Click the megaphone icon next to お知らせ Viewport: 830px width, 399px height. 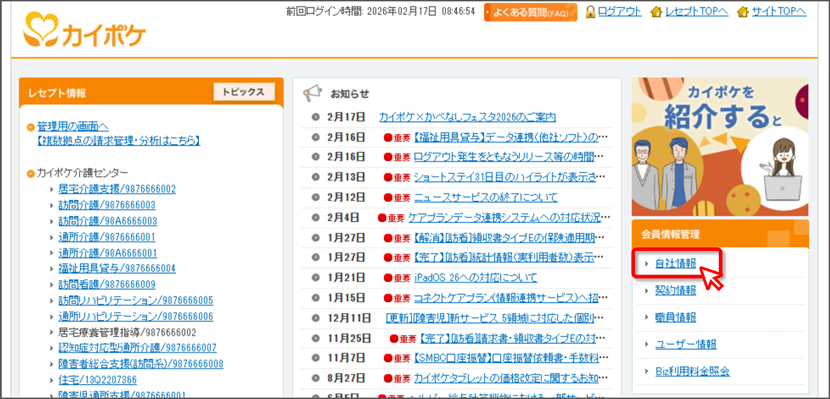pos(312,94)
